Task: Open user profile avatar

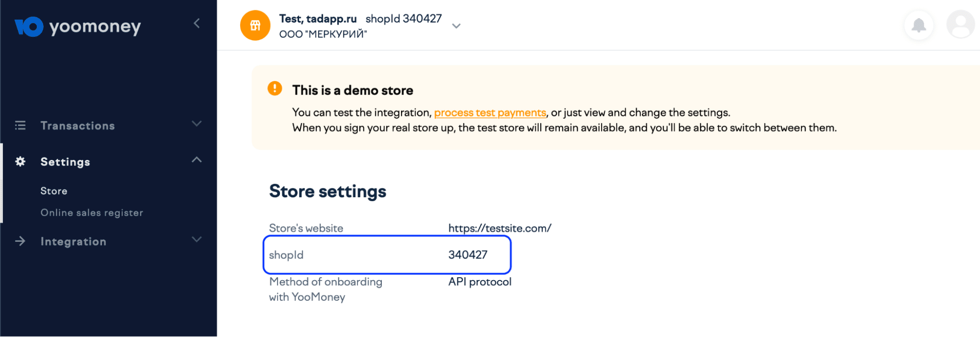Action: [x=960, y=25]
